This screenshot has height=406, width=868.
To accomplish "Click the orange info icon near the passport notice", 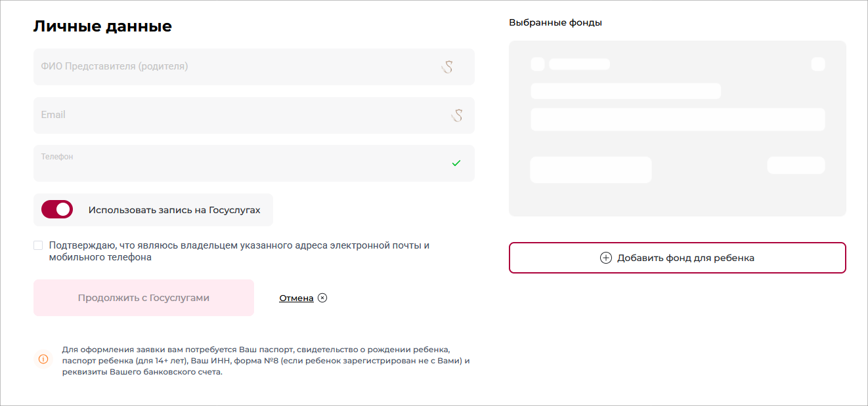I will coord(43,359).
